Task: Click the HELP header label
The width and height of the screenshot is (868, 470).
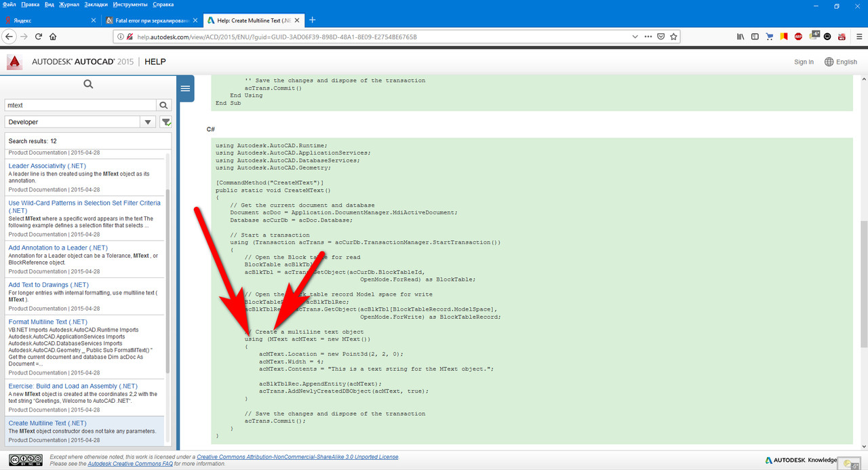Action: point(155,62)
